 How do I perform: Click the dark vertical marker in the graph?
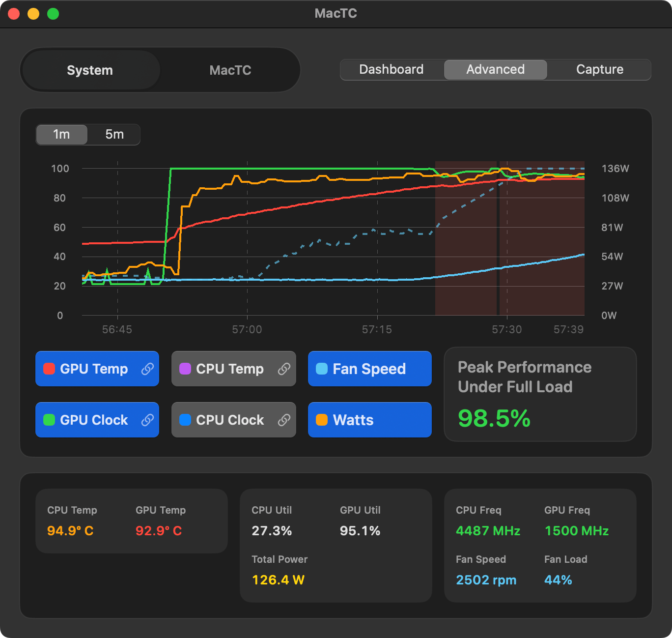click(498, 238)
